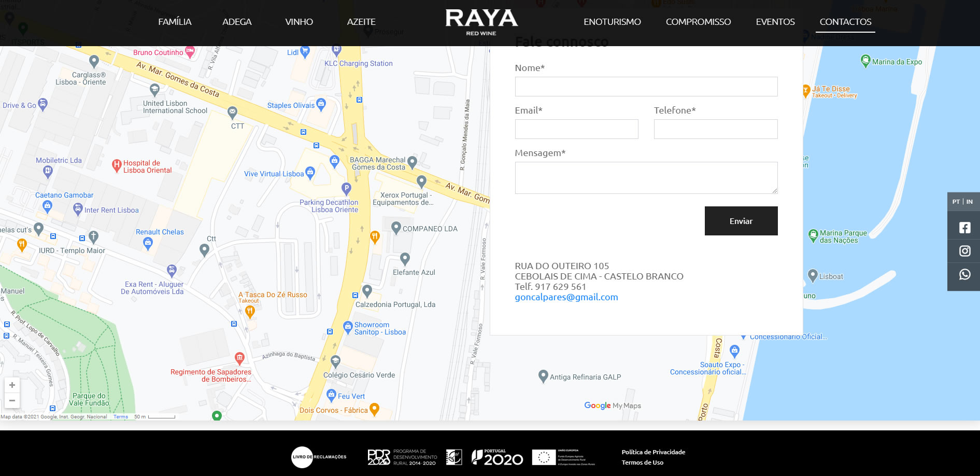Select the Vive Virtual Lisboa pin
The image size is (980, 476).
pos(310,173)
